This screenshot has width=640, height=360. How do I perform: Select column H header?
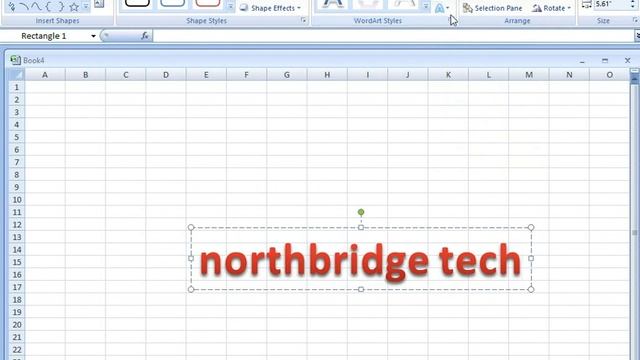point(327,75)
